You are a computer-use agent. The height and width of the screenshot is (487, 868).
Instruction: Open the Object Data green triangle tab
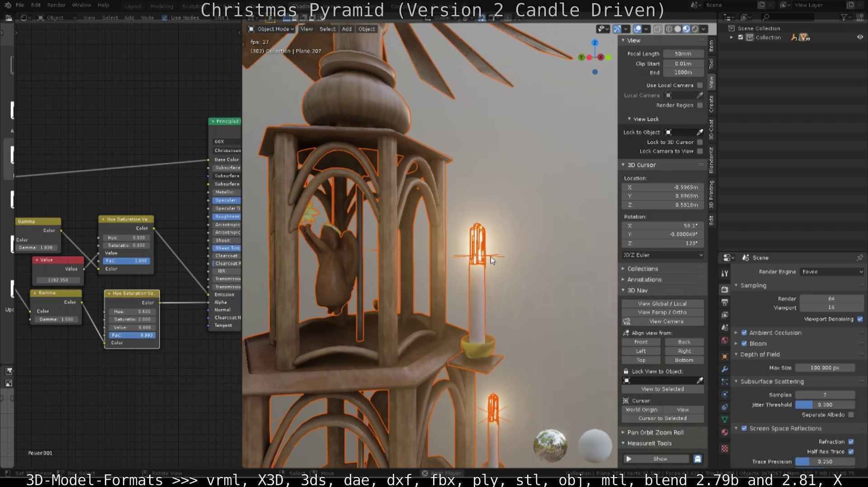coord(725,420)
